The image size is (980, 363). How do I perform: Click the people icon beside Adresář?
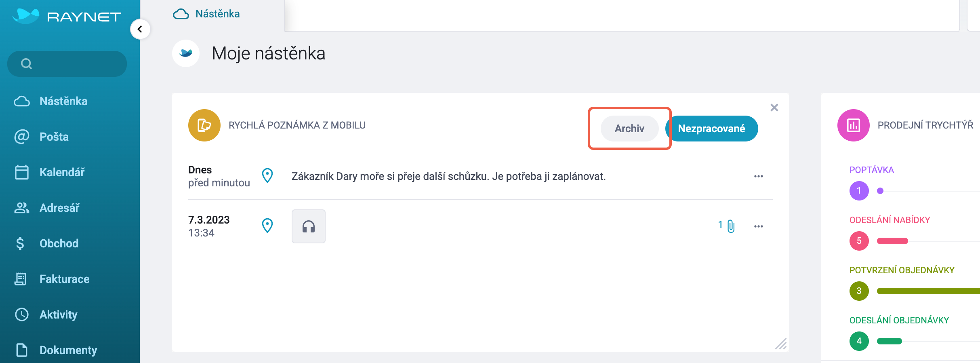pyautogui.click(x=22, y=208)
